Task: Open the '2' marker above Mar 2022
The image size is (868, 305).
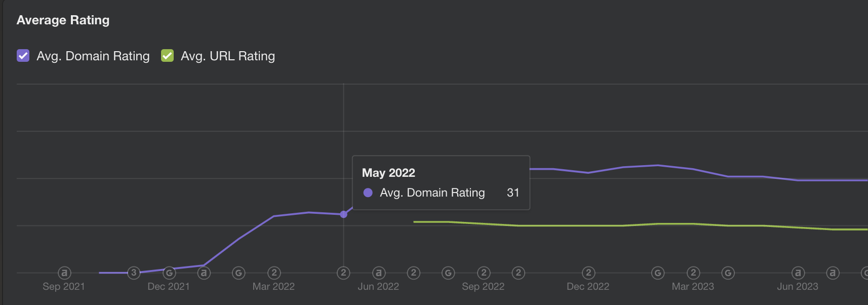Action: (x=274, y=273)
